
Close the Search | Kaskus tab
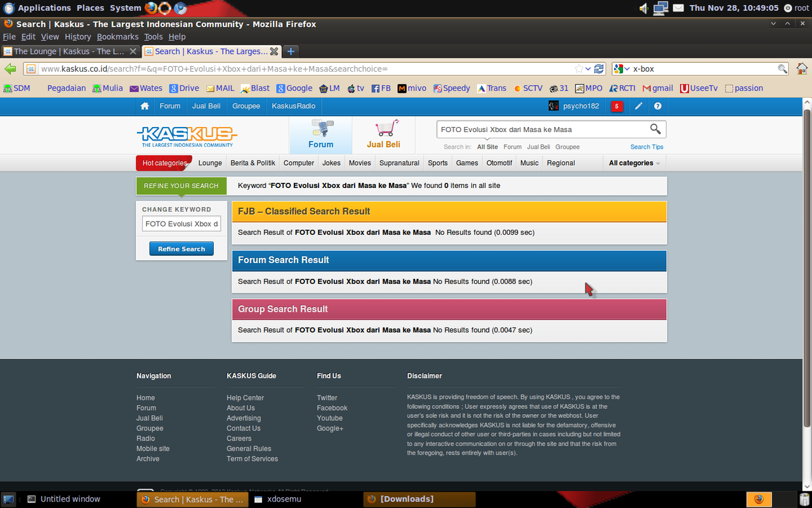(x=274, y=51)
